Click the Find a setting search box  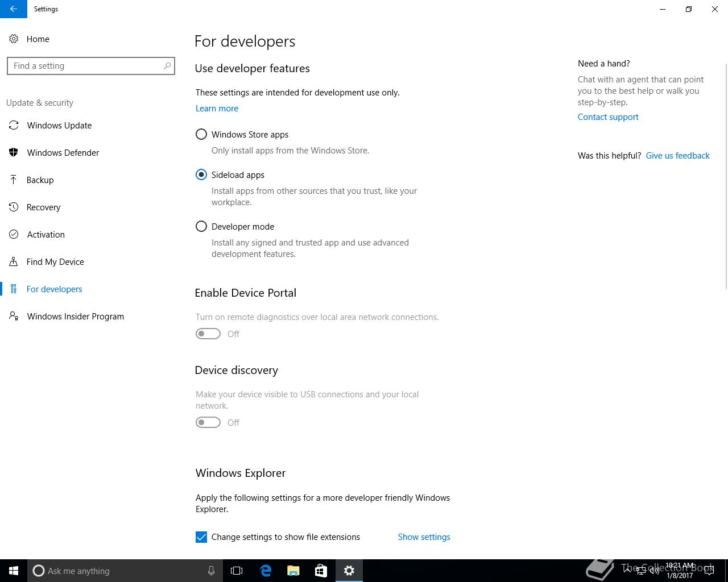91,66
